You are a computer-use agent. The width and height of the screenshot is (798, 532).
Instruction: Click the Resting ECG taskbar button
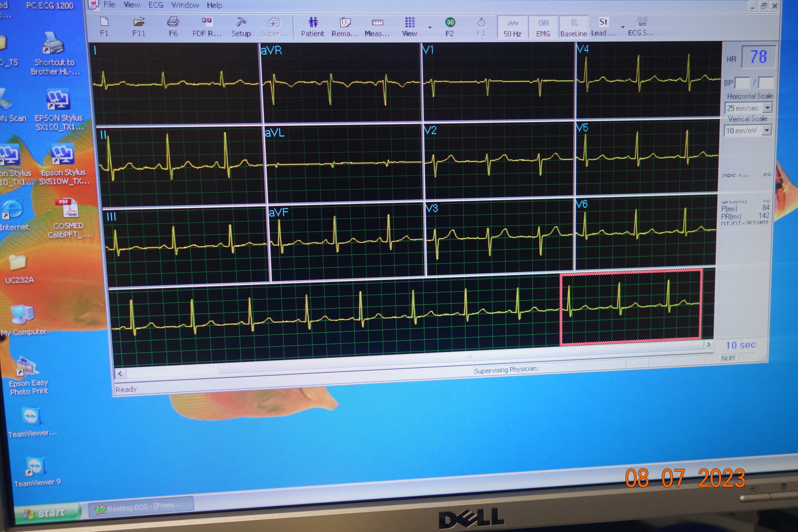141,507
